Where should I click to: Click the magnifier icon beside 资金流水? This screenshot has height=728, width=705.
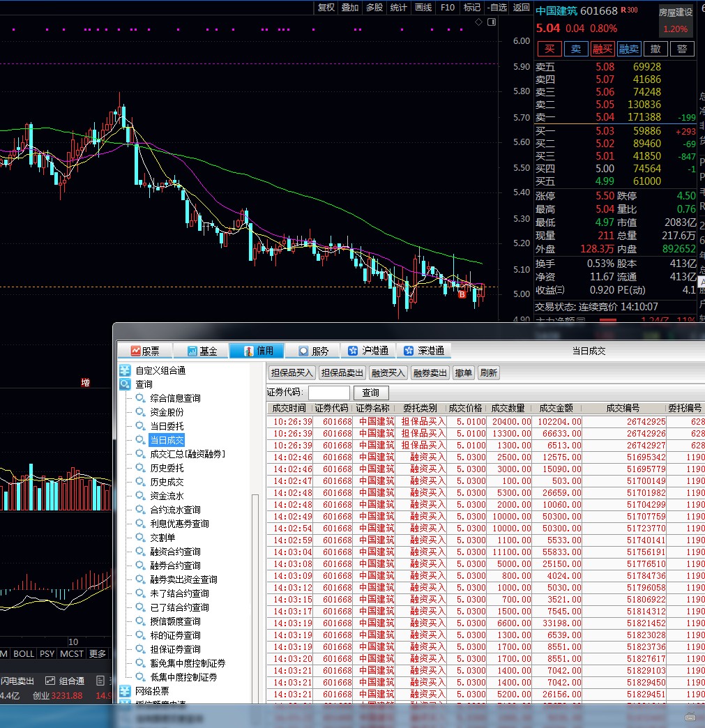(140, 495)
